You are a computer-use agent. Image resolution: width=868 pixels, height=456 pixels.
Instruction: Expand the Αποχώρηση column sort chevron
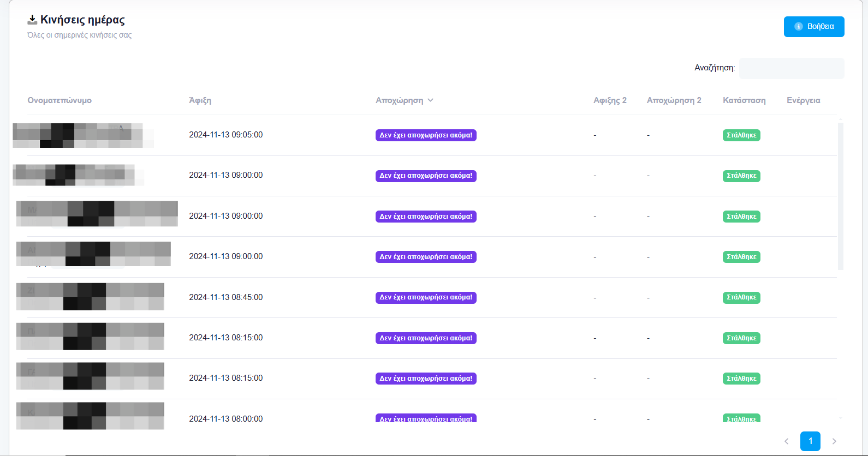[431, 100]
